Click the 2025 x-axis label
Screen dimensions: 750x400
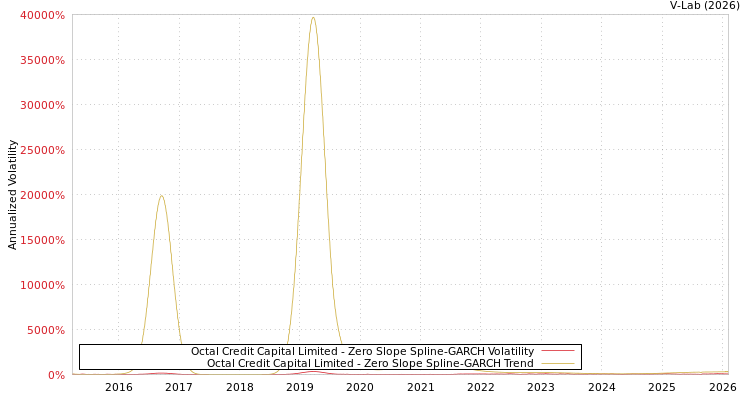coord(662,387)
